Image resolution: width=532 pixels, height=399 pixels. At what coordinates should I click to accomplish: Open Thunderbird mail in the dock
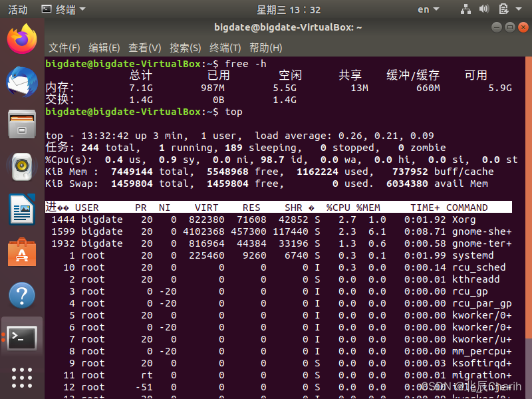point(22,82)
